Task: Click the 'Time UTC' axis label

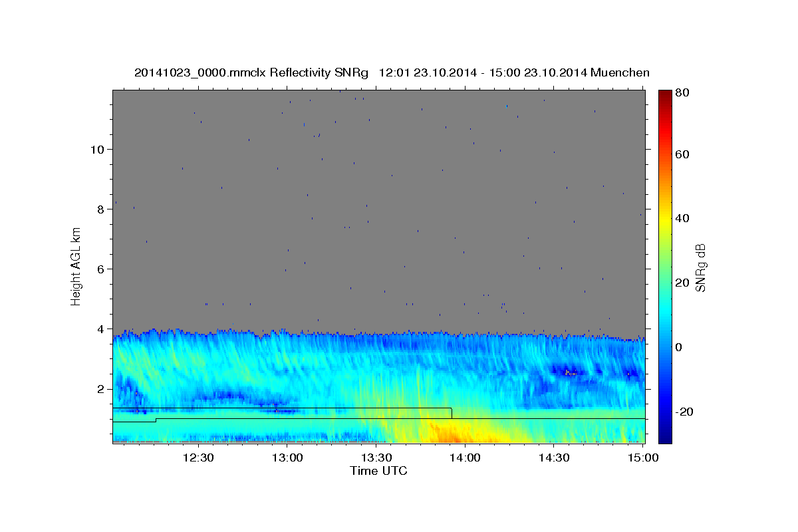Action: tap(378, 471)
